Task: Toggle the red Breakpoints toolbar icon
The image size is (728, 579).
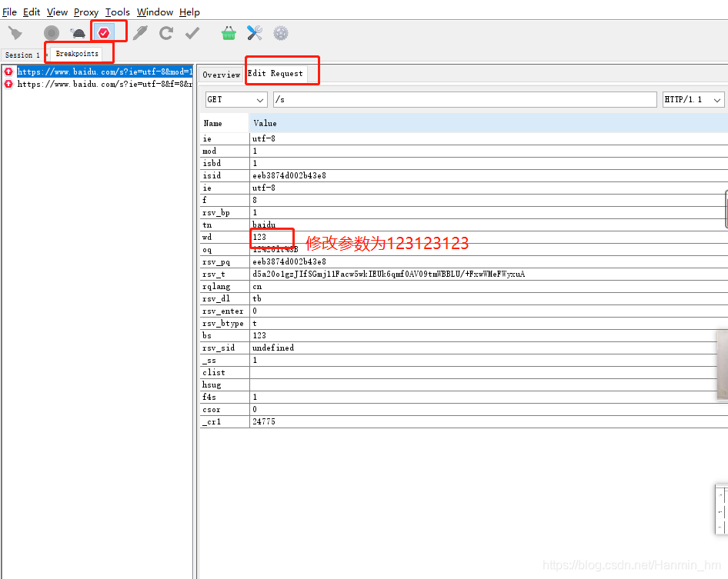Action: click(104, 33)
